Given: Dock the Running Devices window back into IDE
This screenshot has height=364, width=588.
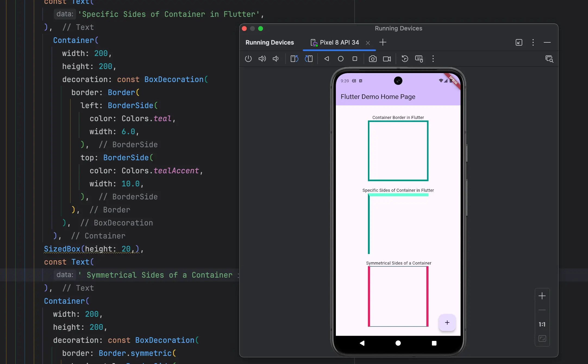Looking at the screenshot, I should 519,42.
